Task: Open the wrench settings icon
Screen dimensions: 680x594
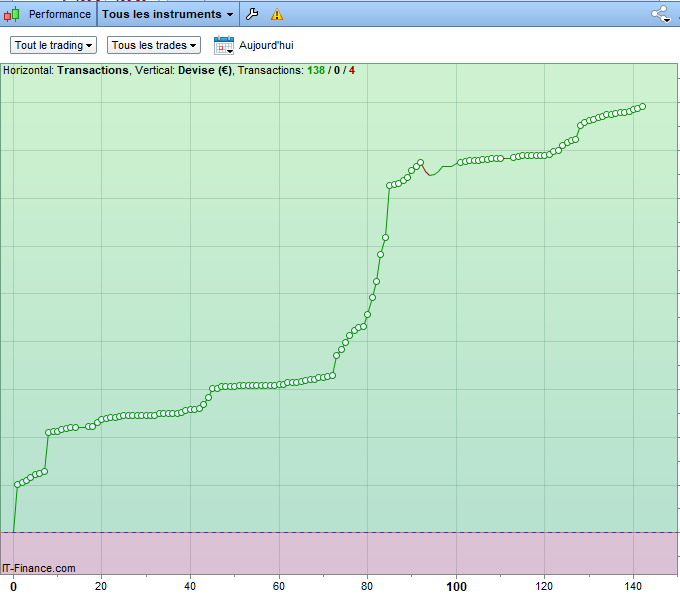Action: [x=252, y=14]
